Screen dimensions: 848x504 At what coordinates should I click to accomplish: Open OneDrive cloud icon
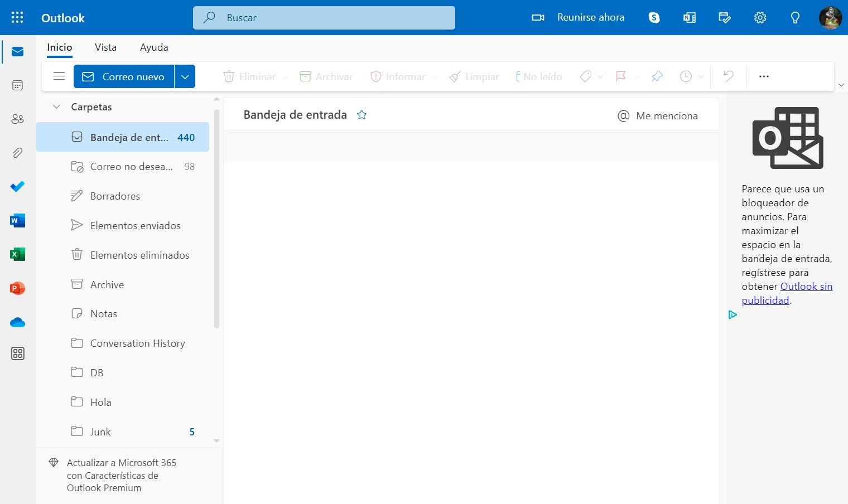tap(17, 322)
